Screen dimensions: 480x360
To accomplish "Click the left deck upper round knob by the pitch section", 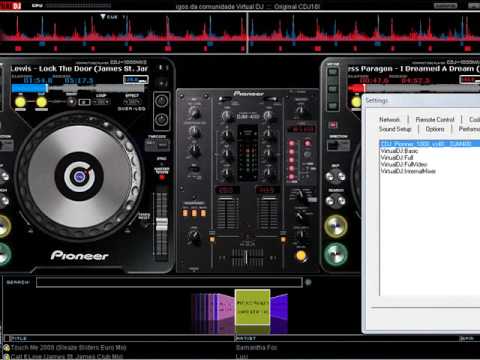I will click(162, 101).
